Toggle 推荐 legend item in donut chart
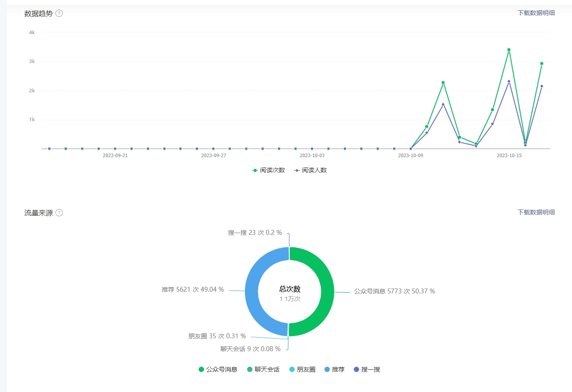The image size is (572, 392). [334, 369]
